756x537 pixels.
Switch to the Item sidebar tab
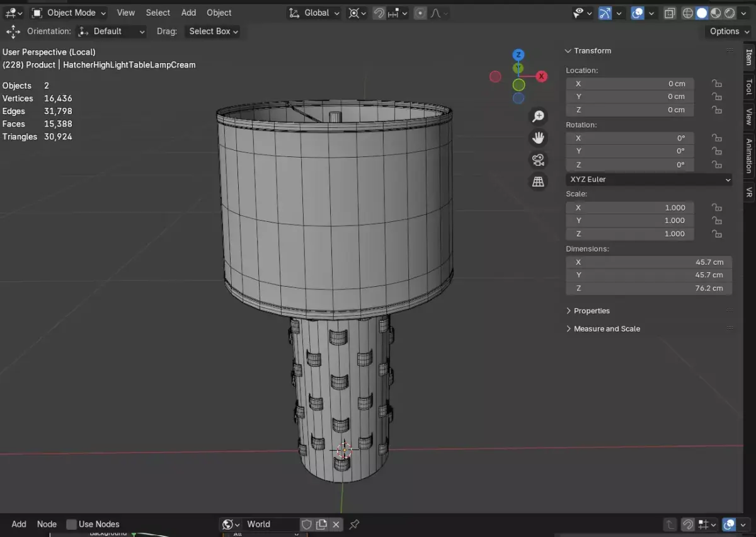click(x=749, y=57)
